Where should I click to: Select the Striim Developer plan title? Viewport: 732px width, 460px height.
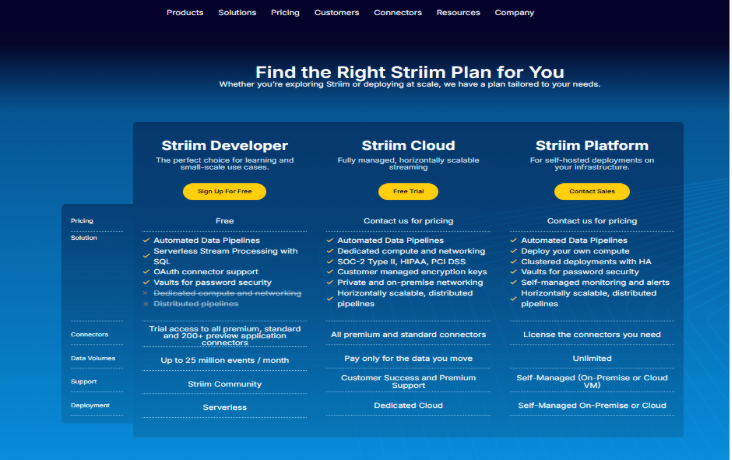click(225, 145)
